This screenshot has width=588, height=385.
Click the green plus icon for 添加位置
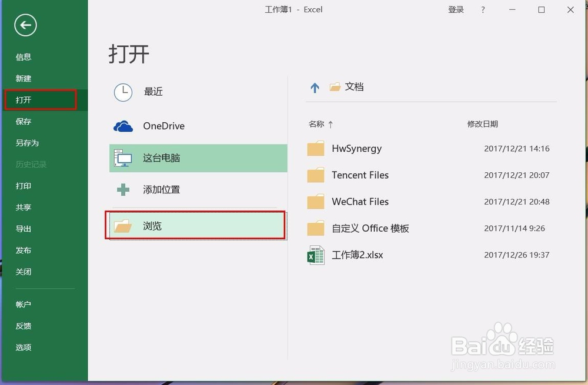123,189
